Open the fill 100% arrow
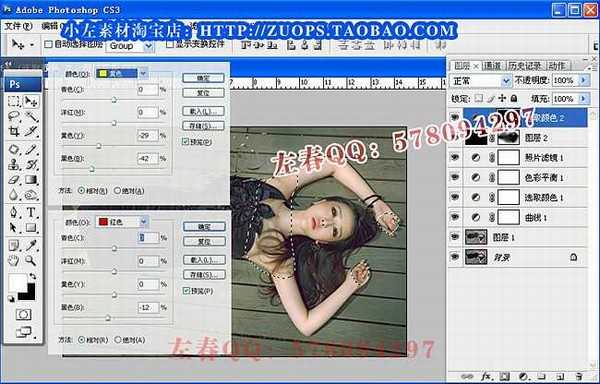Image resolution: width=600 pixels, height=384 pixels. point(584,99)
